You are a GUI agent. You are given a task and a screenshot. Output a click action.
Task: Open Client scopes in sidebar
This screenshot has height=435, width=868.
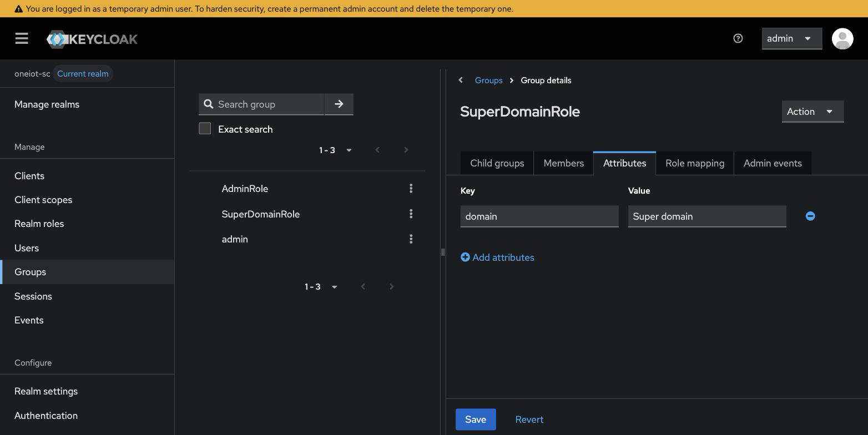pos(87,200)
